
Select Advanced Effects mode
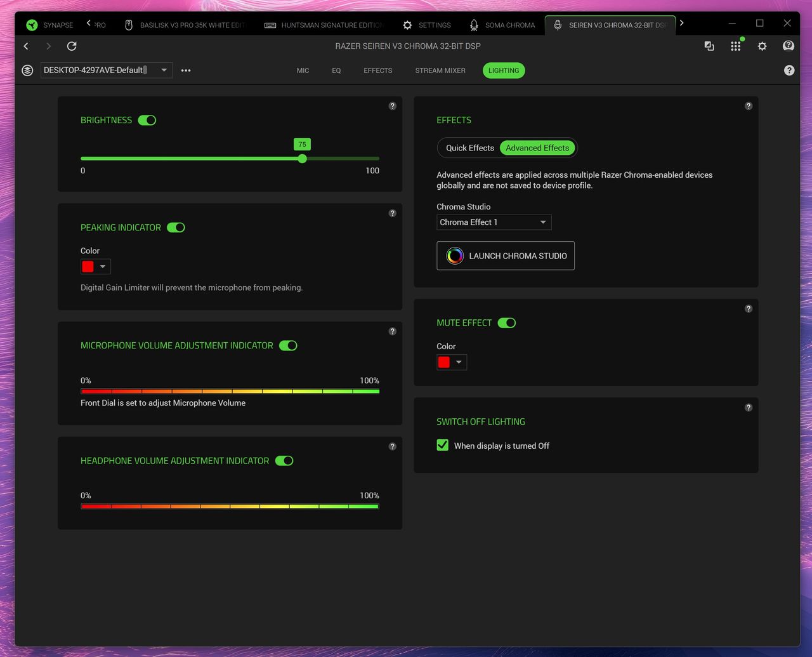(x=537, y=148)
